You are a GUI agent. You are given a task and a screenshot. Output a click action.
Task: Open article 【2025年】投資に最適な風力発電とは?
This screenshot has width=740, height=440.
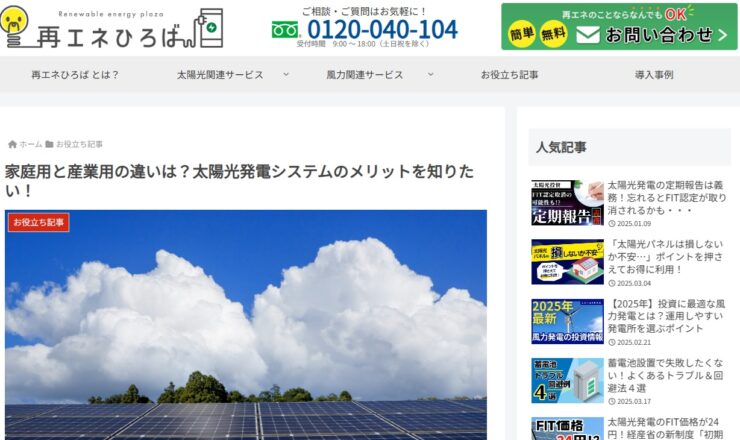point(666,316)
